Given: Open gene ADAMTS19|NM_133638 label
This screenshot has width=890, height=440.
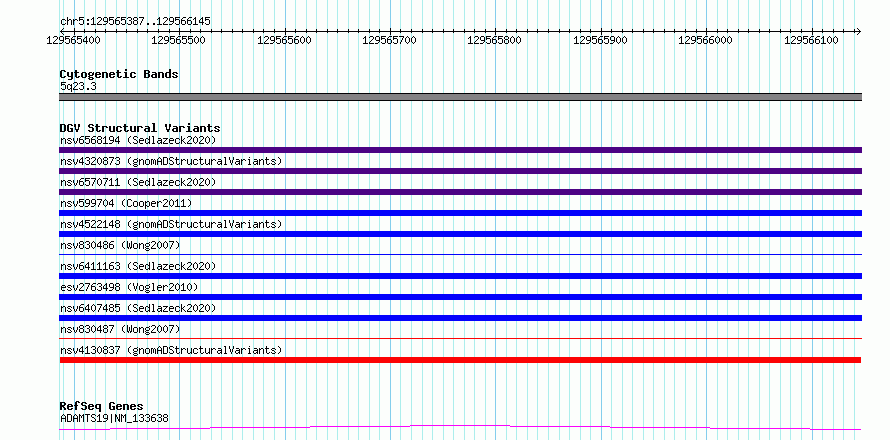Looking at the screenshot, I should [114, 418].
